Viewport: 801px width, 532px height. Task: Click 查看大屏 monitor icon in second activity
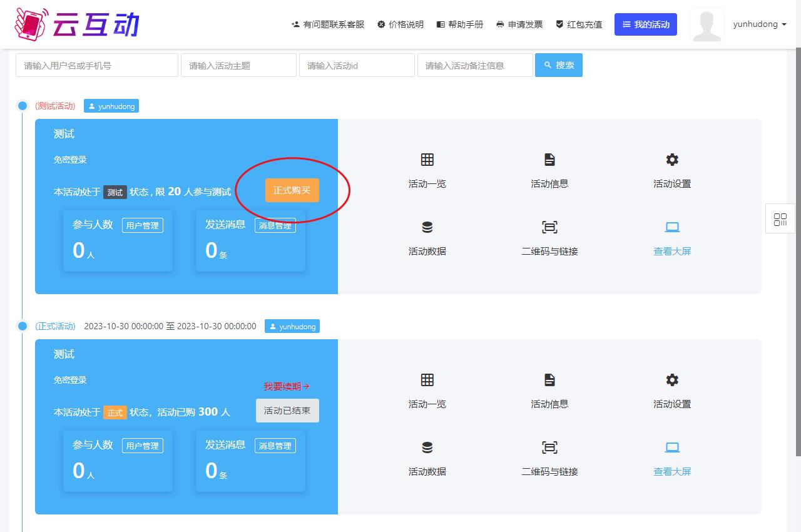click(672, 448)
